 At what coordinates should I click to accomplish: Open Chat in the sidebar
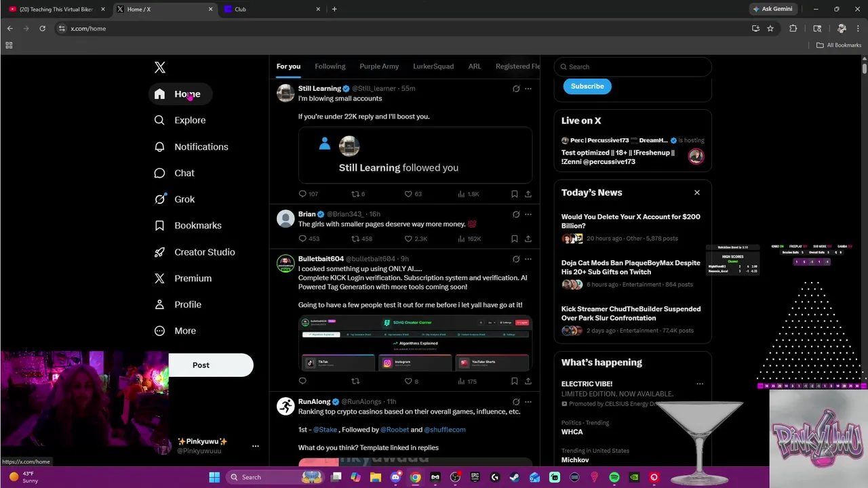click(175, 173)
